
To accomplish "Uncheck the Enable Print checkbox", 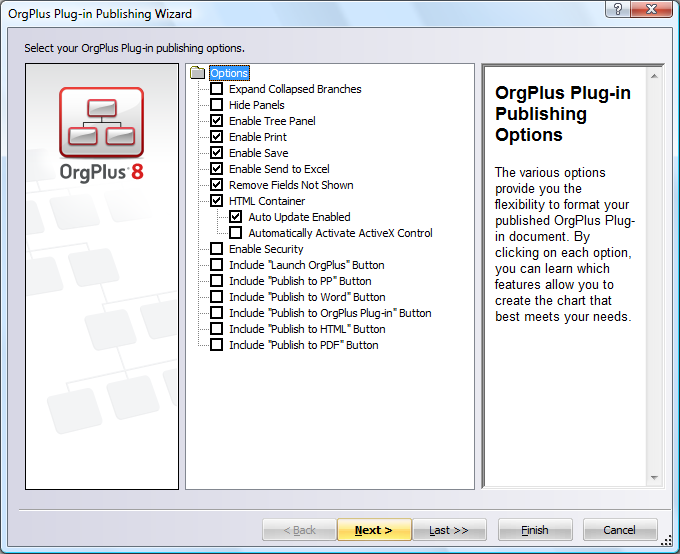I will 216,137.
